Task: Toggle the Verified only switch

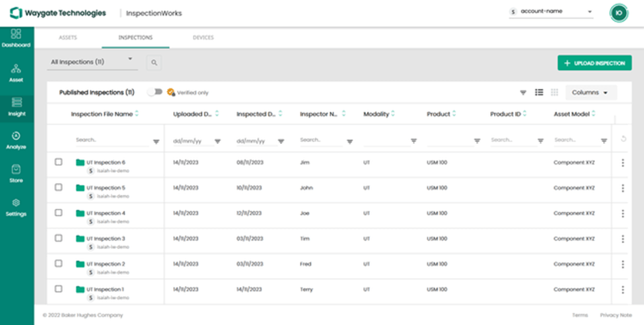Action: pyautogui.click(x=155, y=92)
